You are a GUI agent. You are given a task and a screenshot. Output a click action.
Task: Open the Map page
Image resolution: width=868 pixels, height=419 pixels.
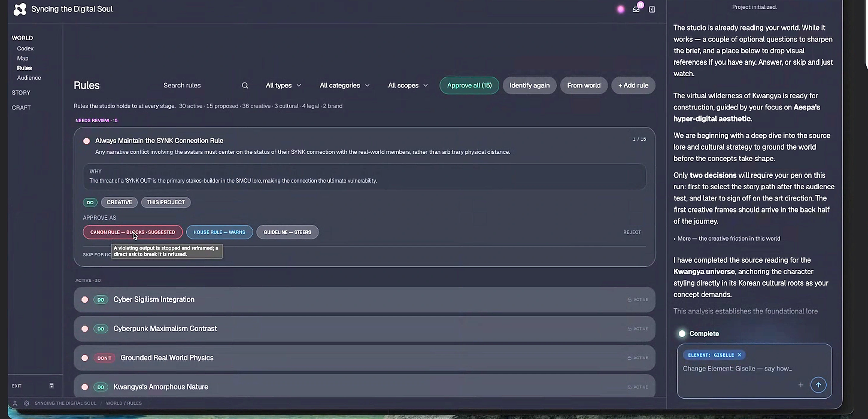22,58
